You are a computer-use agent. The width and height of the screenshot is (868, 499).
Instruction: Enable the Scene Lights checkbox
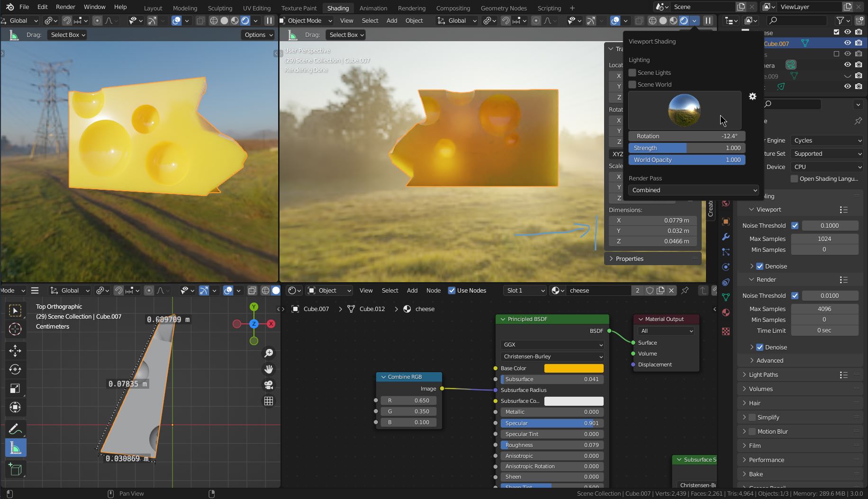pos(632,72)
